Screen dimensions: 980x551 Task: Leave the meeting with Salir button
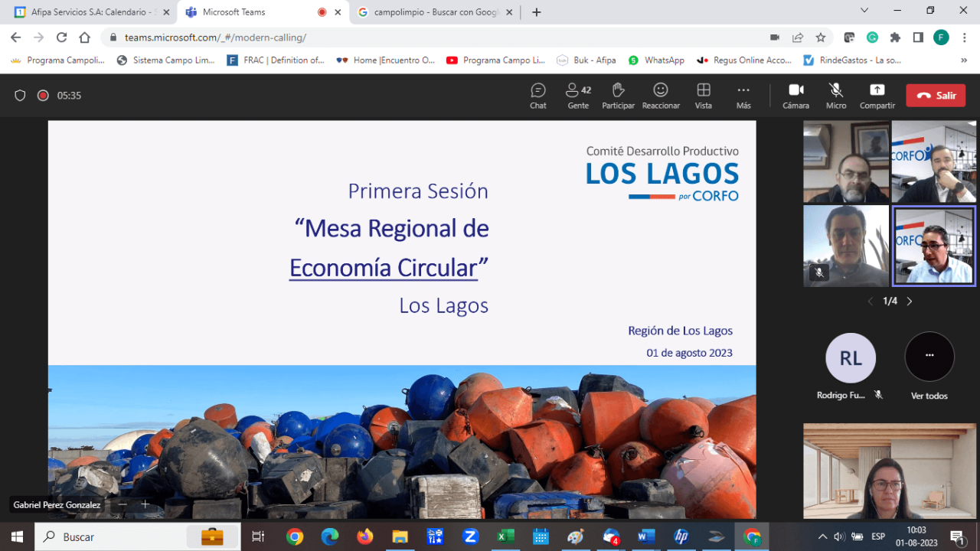point(936,96)
